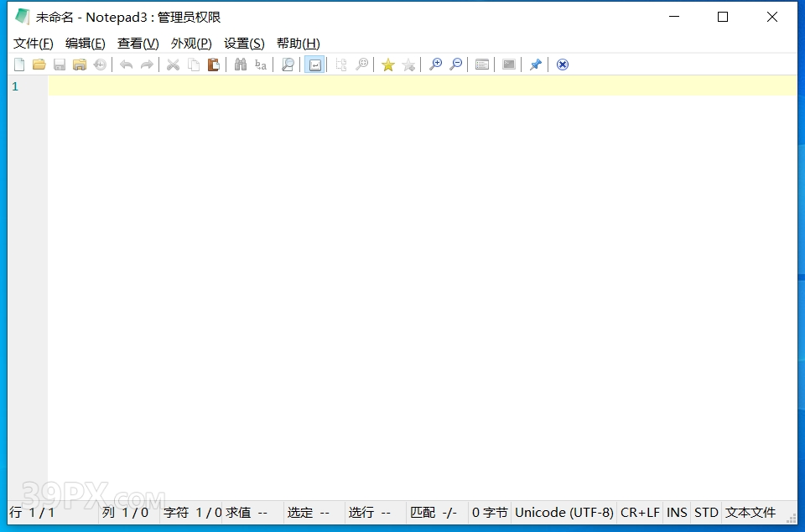The height and width of the screenshot is (532, 805).
Task: Click the Paste clipboard icon
Action: (x=214, y=65)
